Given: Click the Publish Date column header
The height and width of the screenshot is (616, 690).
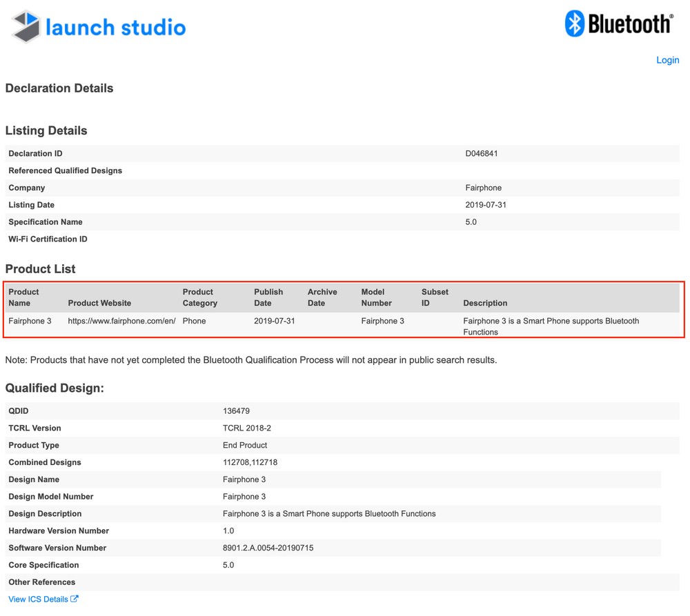Looking at the screenshot, I should [x=268, y=297].
